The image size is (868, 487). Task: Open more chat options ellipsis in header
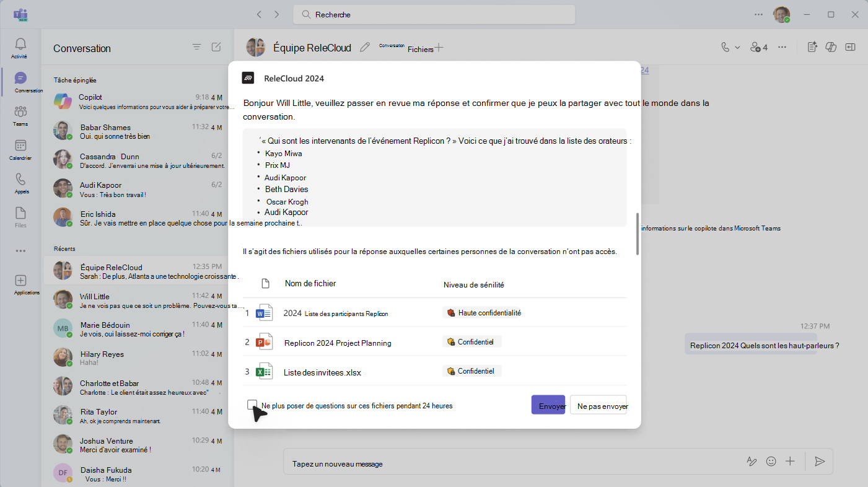782,47
